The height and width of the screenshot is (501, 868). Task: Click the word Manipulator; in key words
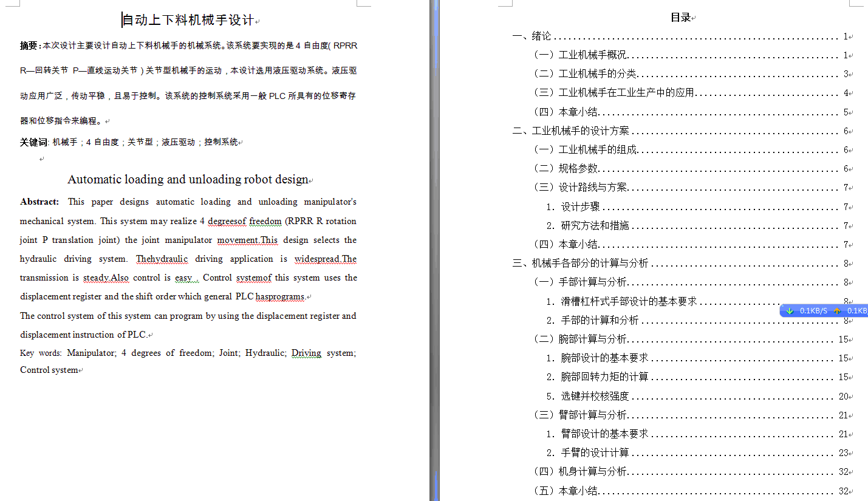pyautogui.click(x=92, y=353)
